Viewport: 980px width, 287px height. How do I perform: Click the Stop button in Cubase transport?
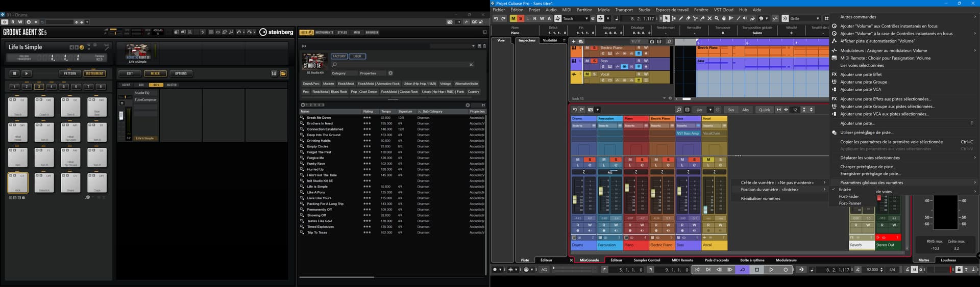pos(757,270)
